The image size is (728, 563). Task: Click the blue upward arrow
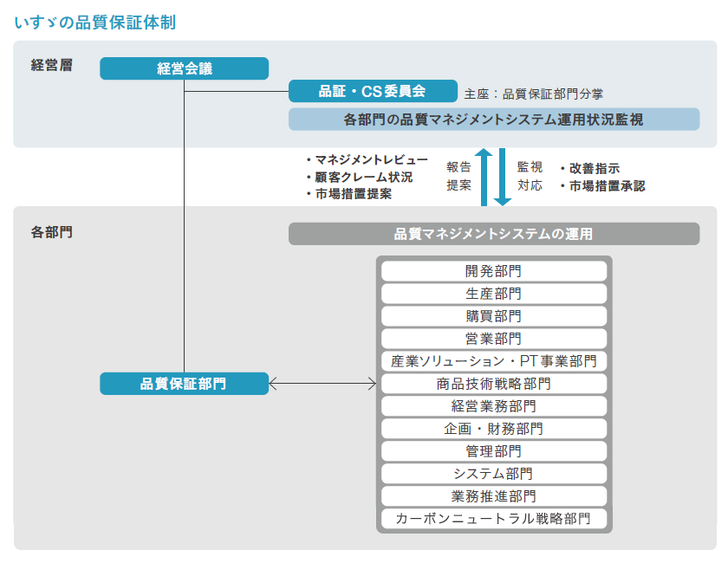[484, 177]
